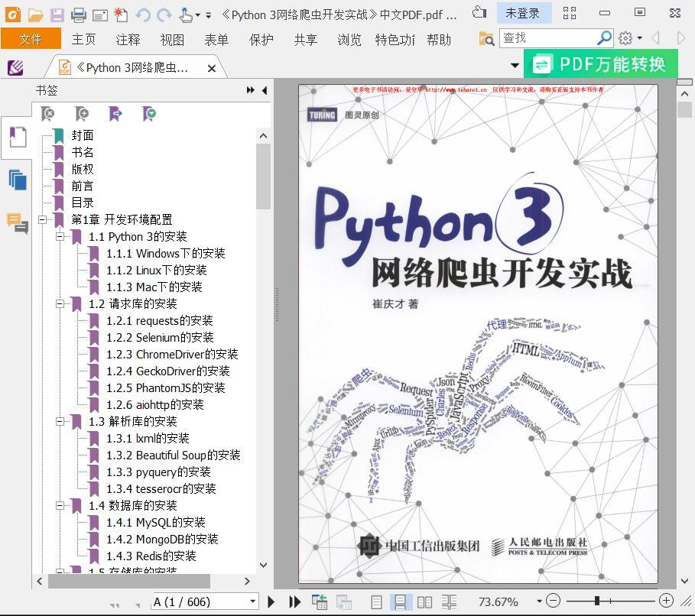Jump to the last page
This screenshot has height=616, width=695.
point(295,601)
